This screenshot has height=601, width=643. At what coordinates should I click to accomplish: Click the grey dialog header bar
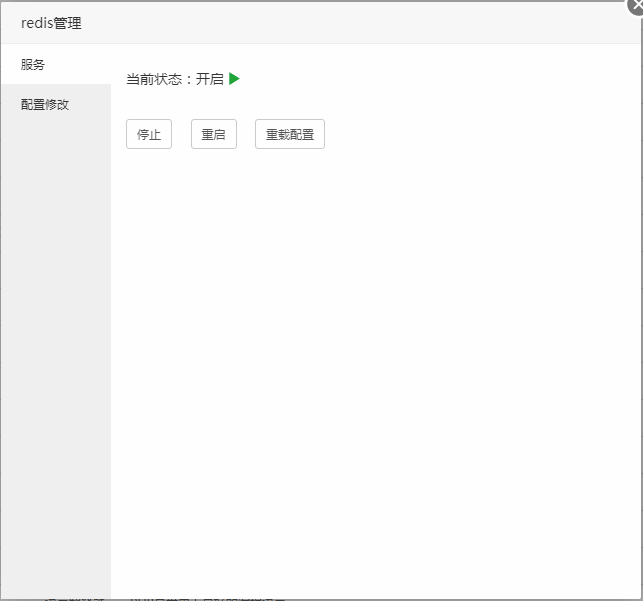coord(350,23)
